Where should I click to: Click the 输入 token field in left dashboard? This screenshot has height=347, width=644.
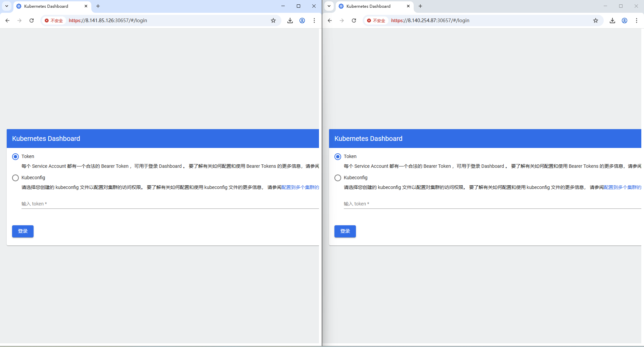tap(170, 204)
